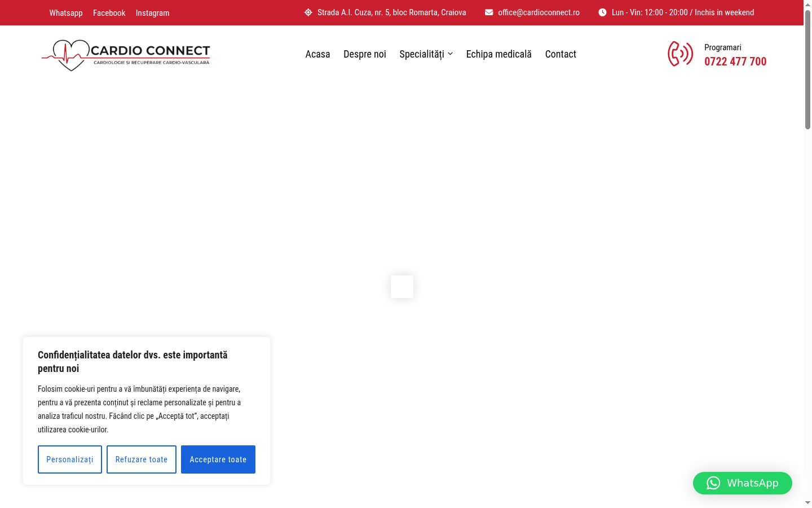The image size is (812, 508).
Task: Click the WhatsApp chat bubble icon
Action: pyautogui.click(x=713, y=483)
